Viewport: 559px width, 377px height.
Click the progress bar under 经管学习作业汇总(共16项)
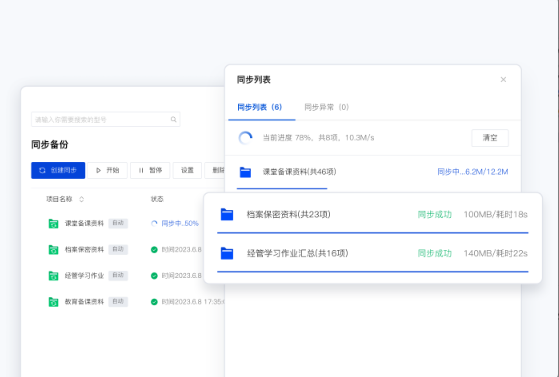373,271
